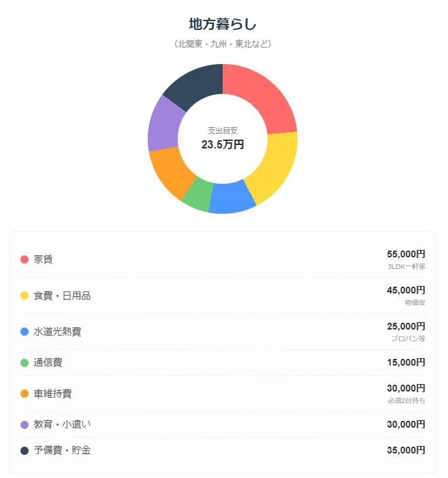
Task: Click the red 家賃 legend dot
Action: [x=25, y=259]
